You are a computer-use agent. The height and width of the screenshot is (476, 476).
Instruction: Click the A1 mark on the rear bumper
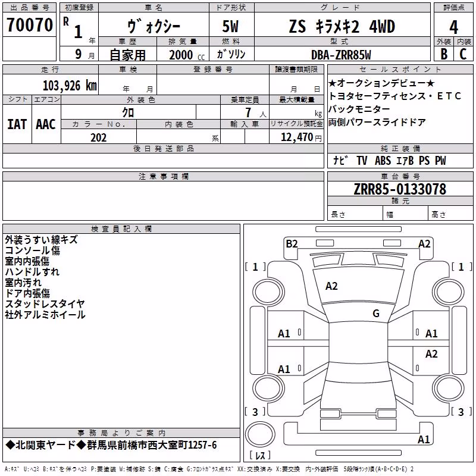pos(424,439)
